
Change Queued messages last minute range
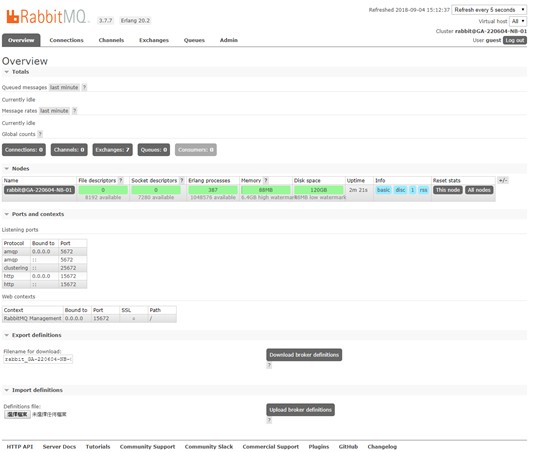click(x=64, y=88)
